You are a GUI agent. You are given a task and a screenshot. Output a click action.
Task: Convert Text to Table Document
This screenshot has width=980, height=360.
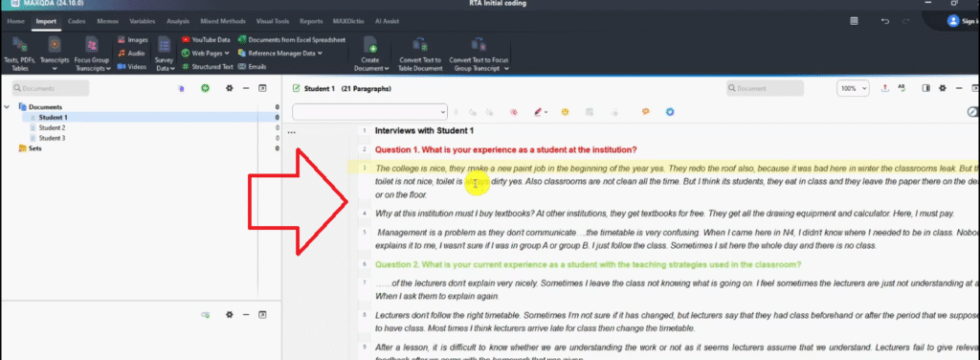421,54
